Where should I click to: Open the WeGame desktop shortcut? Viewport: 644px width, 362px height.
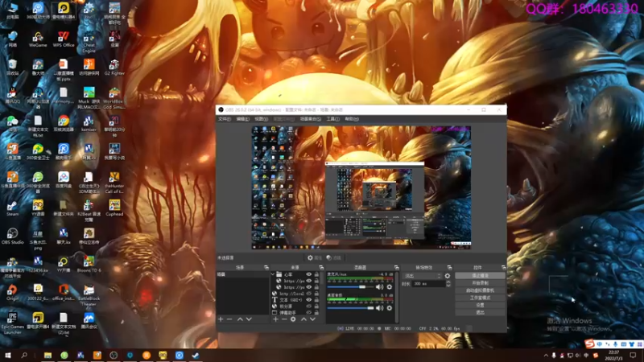click(x=38, y=39)
